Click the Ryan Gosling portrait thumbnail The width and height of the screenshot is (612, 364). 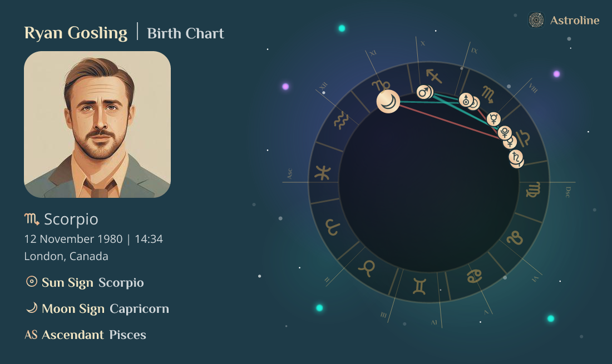[97, 124]
